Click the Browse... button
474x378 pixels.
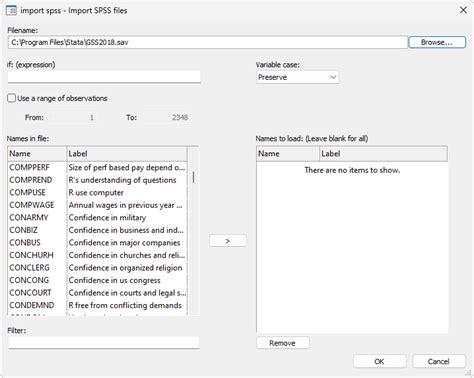(437, 42)
